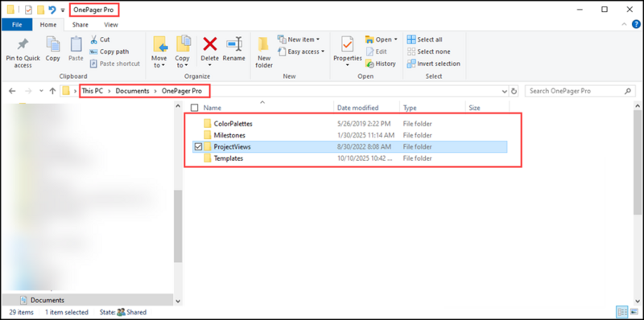This screenshot has width=644, height=320.
Task: Switch to large icons view in status bar
Action: click(x=634, y=312)
